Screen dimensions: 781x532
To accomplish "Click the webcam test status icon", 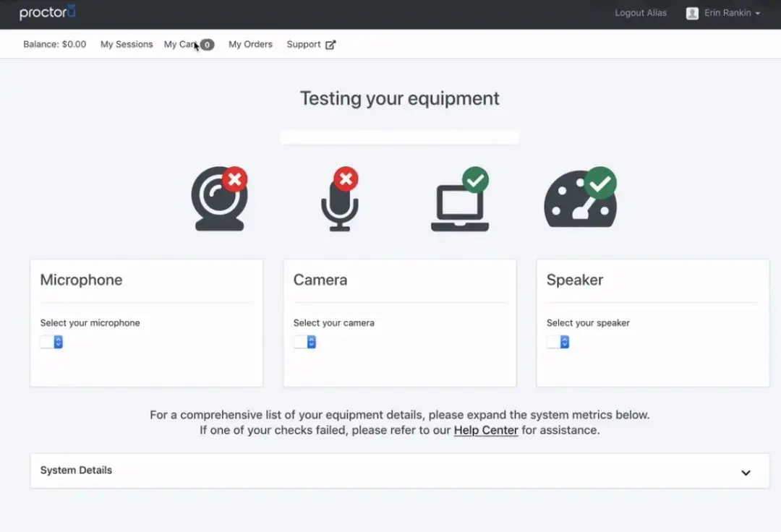I will click(219, 199).
